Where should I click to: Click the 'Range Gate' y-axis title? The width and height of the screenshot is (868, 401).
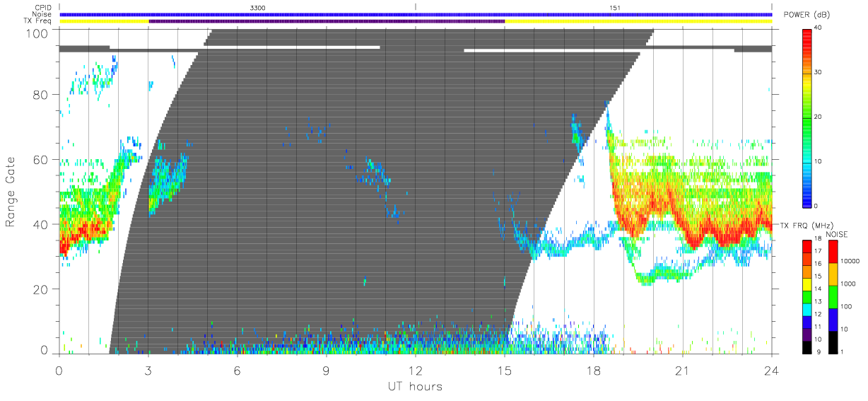pyautogui.click(x=11, y=191)
